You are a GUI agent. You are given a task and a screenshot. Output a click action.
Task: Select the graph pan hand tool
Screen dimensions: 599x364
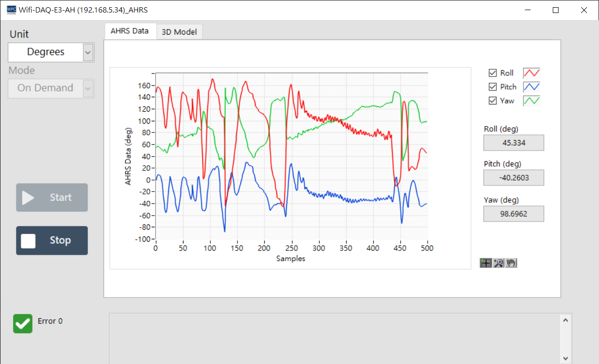pyautogui.click(x=511, y=263)
